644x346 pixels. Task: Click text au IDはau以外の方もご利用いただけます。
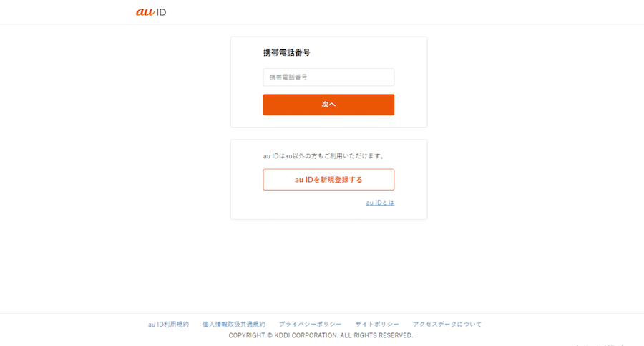[x=324, y=156]
